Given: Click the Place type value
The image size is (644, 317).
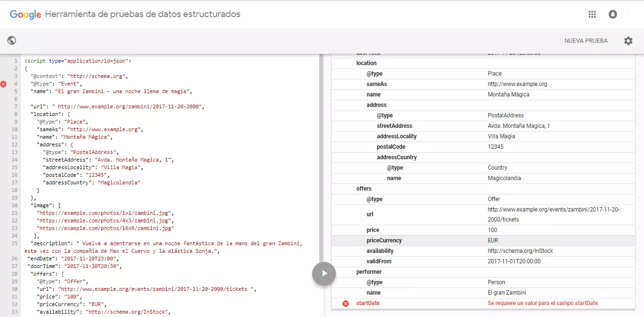Looking at the screenshot, I should 495,74.
